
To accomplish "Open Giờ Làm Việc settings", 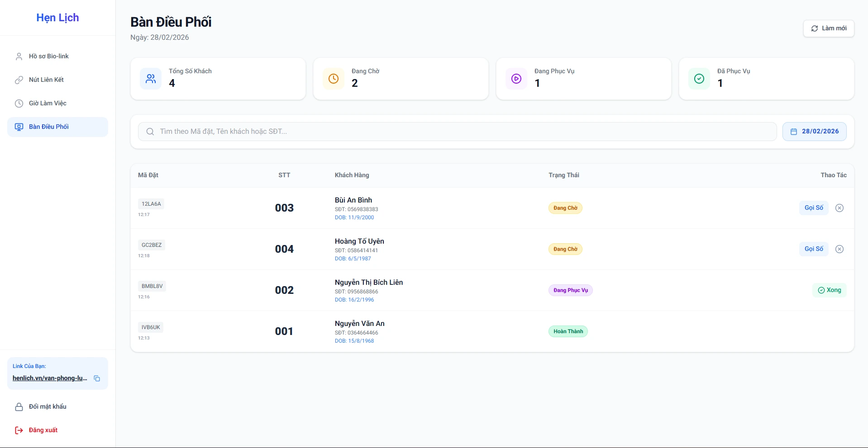I will [x=48, y=104].
